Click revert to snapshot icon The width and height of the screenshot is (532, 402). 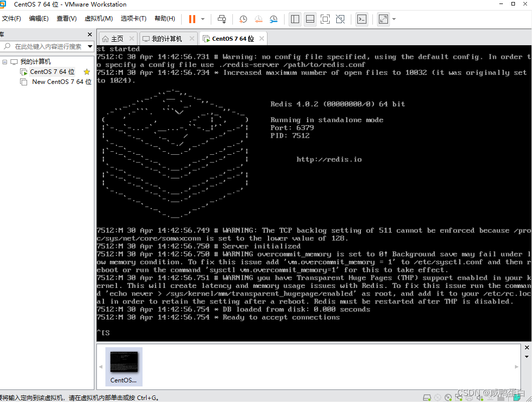coord(258,19)
